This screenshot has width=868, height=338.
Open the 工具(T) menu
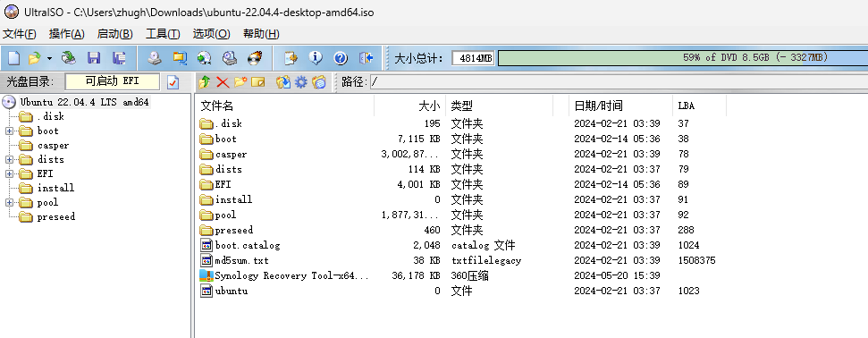(163, 34)
